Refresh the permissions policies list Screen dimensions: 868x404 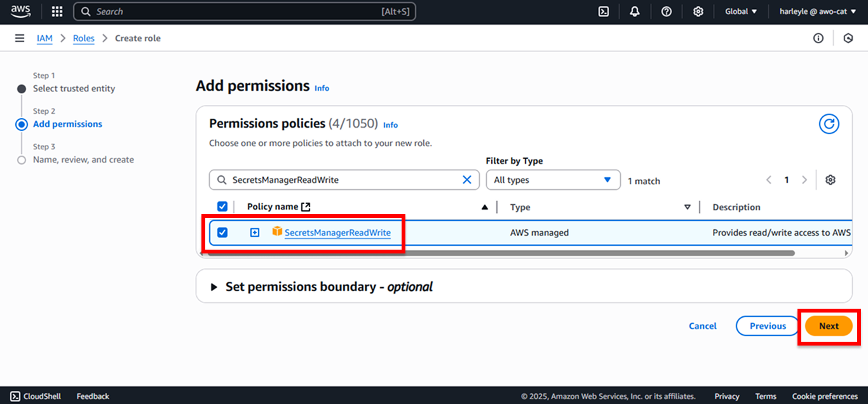point(829,124)
